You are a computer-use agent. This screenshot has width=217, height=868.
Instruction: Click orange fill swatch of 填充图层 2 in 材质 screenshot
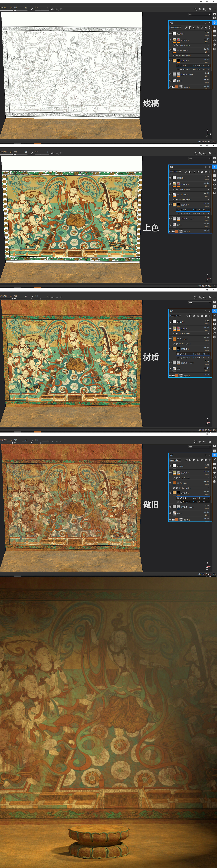coord(174,349)
